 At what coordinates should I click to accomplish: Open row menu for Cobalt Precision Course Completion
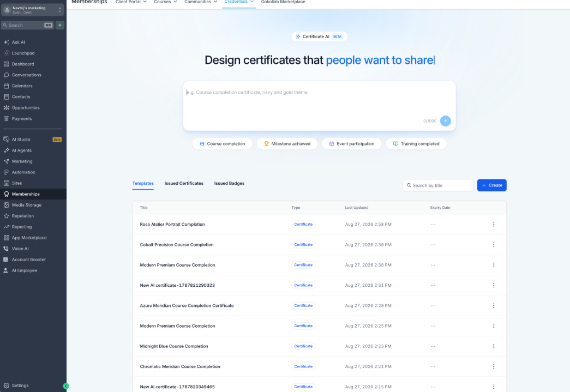point(494,245)
